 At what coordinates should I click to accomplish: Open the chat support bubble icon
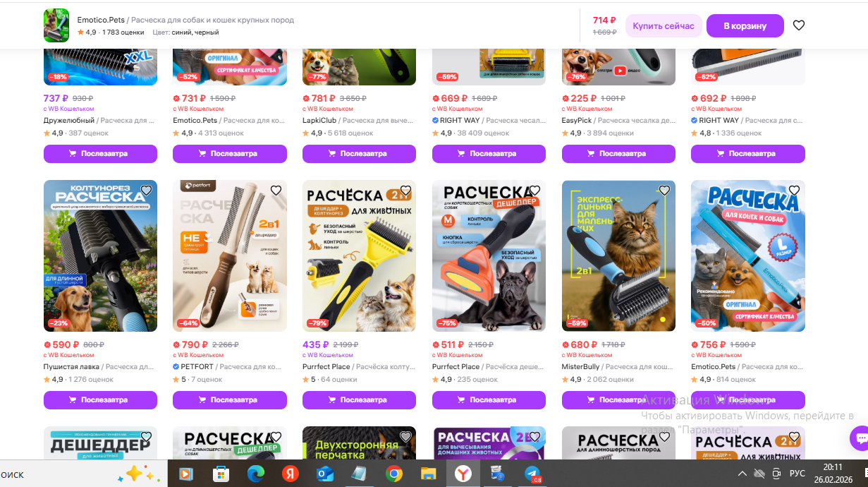coord(860,438)
